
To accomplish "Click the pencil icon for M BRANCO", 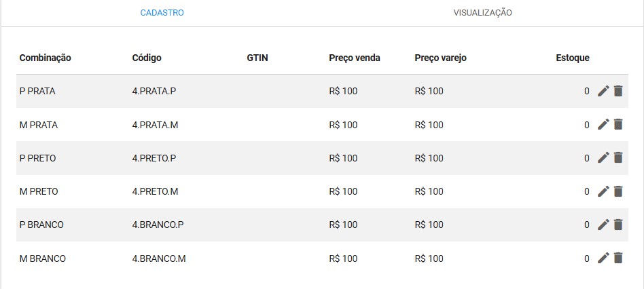I will point(603,258).
